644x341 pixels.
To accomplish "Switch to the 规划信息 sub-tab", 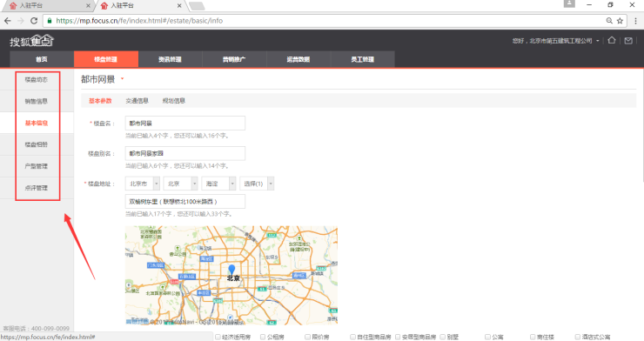I will tap(174, 101).
